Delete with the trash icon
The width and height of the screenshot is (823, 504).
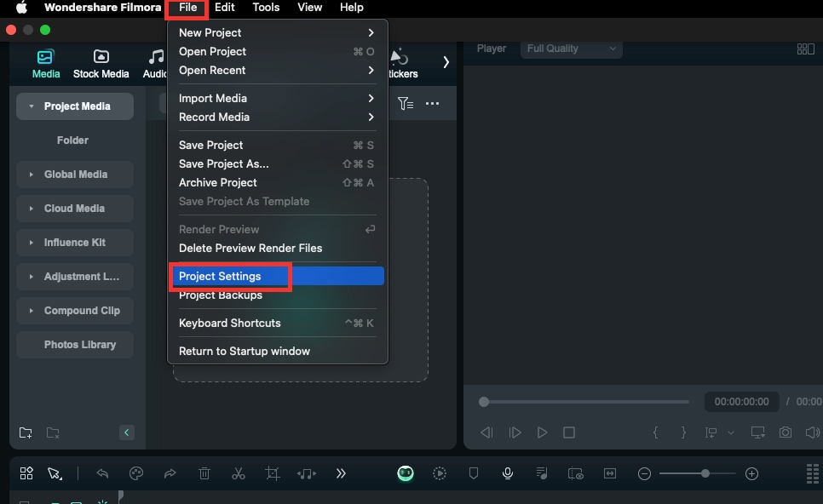coord(204,473)
